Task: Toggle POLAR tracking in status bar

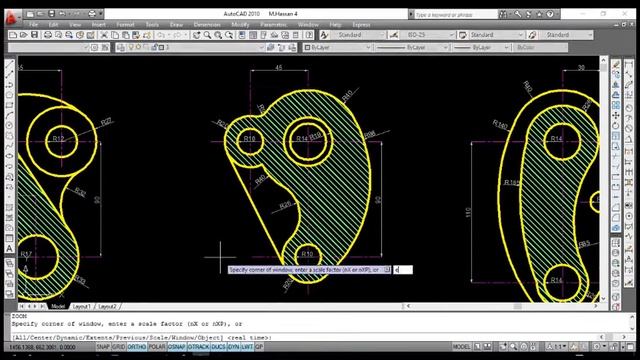Action: (157, 347)
